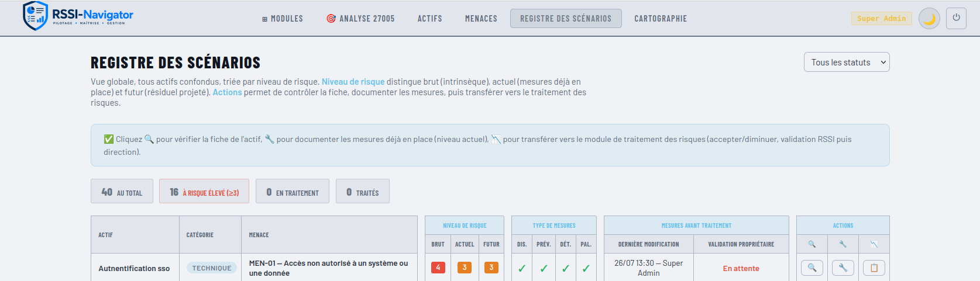Click En attente validation status
Viewport: 980px width, 281px height.
[741, 268]
